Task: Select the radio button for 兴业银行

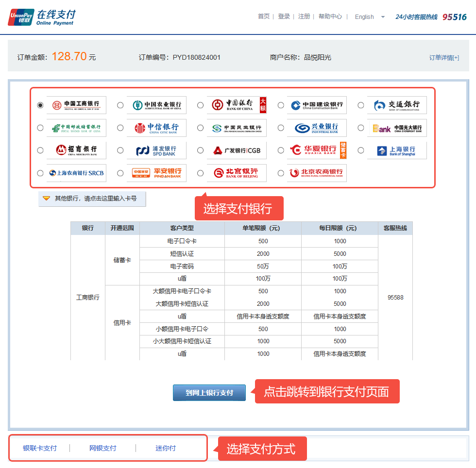Action: pyautogui.click(x=281, y=128)
